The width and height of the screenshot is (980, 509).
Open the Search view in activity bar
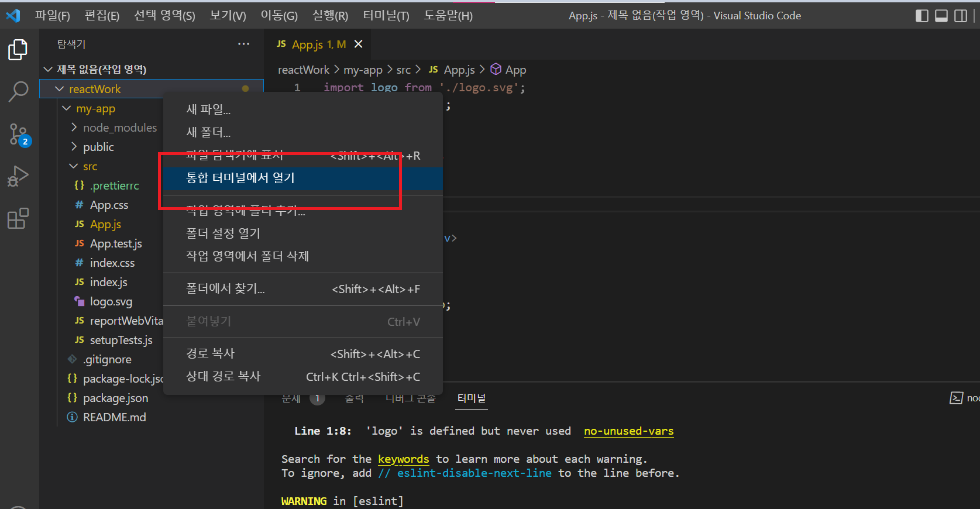tap(18, 91)
